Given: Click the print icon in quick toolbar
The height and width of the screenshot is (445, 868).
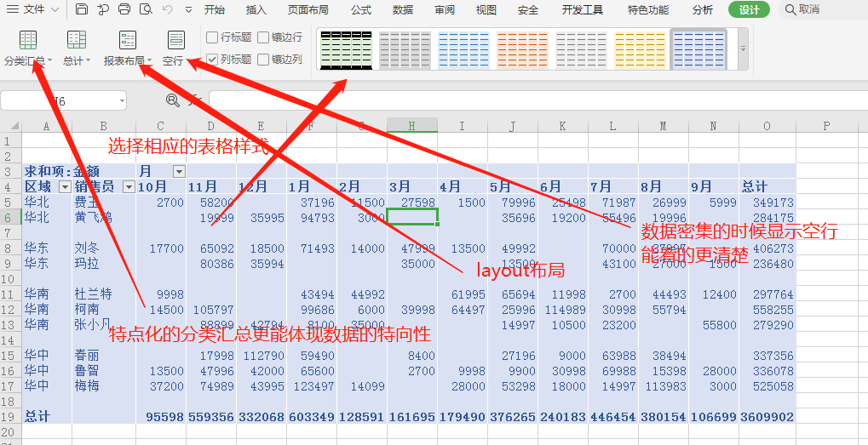Looking at the screenshot, I should (124, 9).
